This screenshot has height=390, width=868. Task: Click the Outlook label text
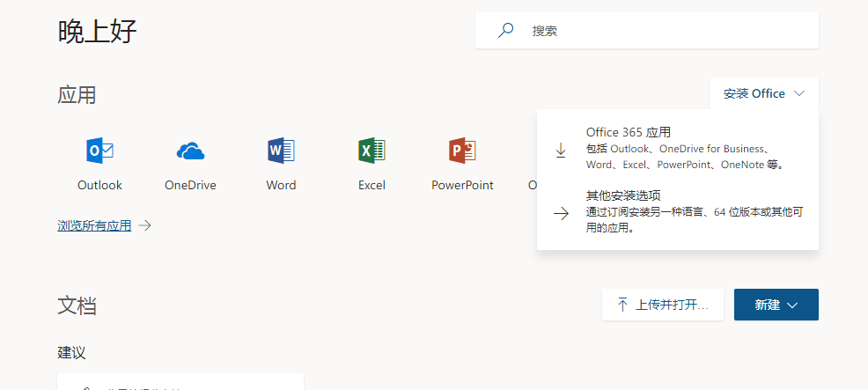click(99, 185)
